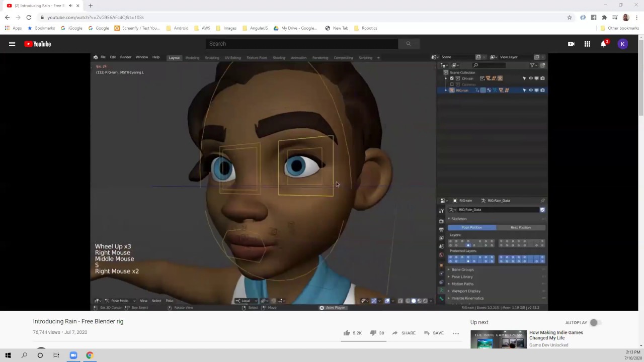Toggle the eye visibility for RIG-rain
This screenshot has width=644, height=362.
pyautogui.click(x=531, y=90)
